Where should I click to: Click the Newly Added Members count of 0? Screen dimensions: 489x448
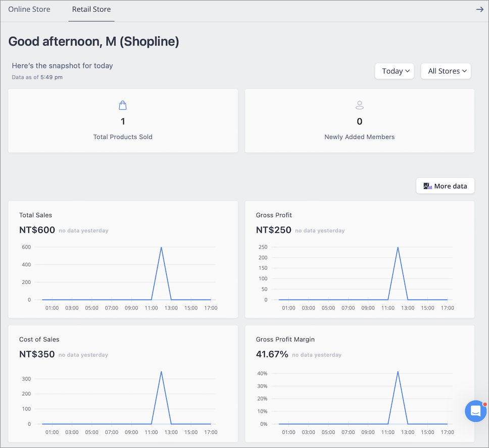click(360, 121)
